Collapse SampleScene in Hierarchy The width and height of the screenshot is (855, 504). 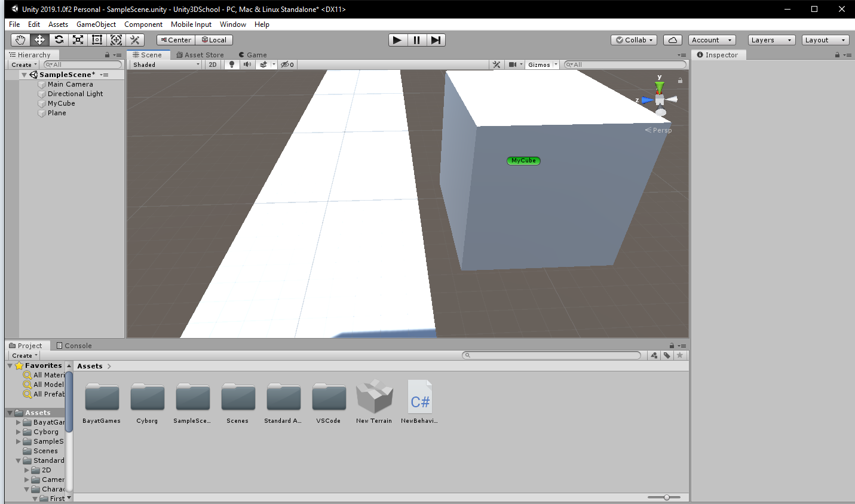coord(24,75)
